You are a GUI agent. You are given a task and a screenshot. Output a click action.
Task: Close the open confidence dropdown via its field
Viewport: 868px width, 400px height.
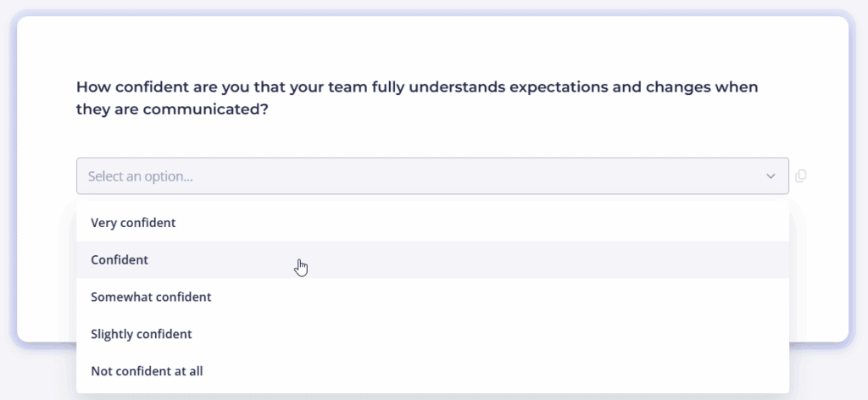click(x=424, y=176)
